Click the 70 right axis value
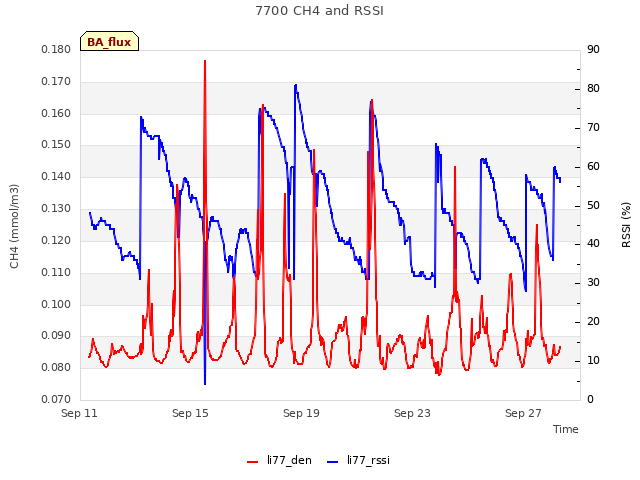 (593, 128)
